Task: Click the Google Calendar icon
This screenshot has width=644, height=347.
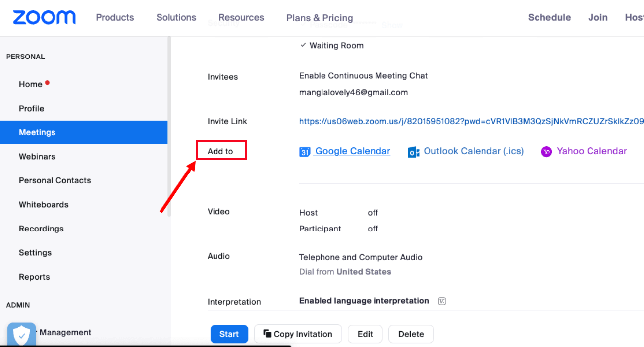Action: [305, 152]
